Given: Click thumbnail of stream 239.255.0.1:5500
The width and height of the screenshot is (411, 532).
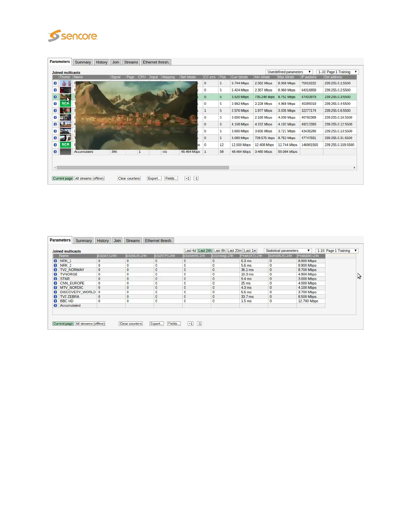Looking at the screenshot, I should (65, 83).
